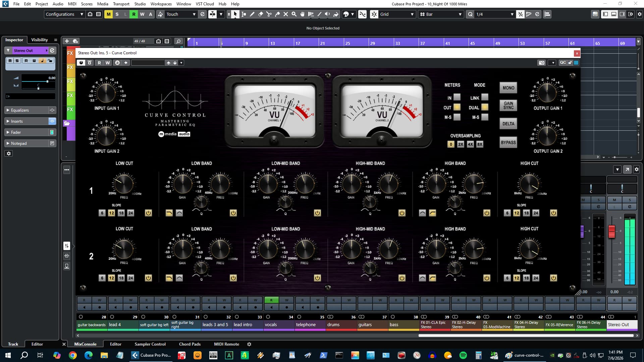The width and height of the screenshot is (644, 362).
Task: Toggle green global Read R button
Action: tap(134, 14)
